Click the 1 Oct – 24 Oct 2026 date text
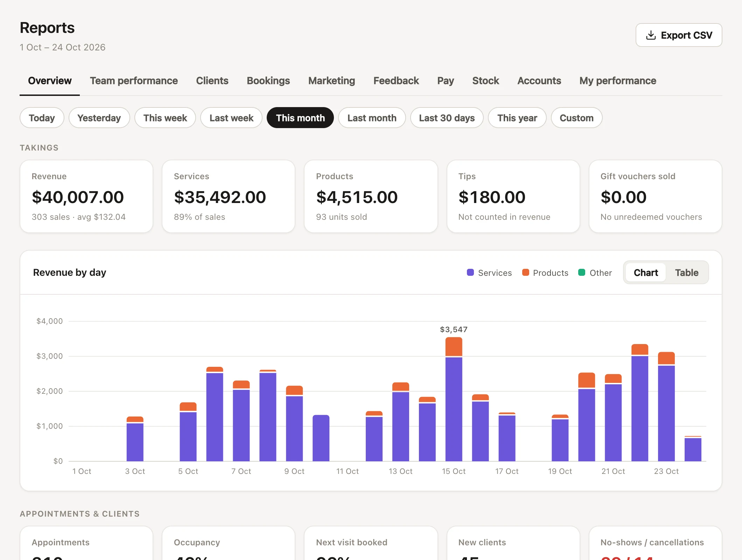The image size is (742, 560). 63,47
